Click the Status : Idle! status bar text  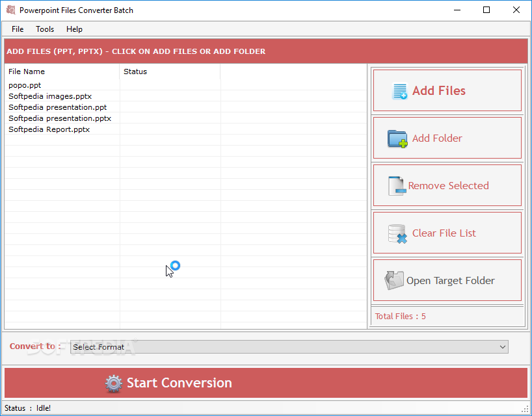(x=27, y=408)
